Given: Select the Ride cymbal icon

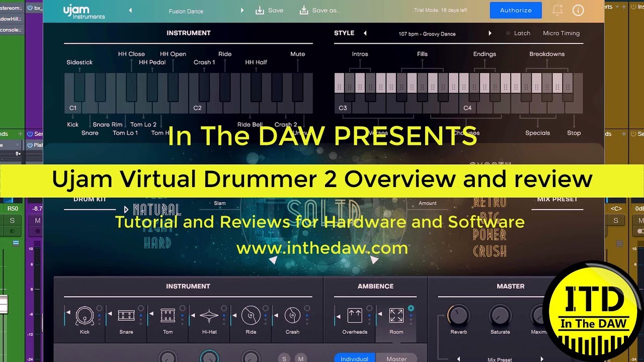Looking at the screenshot, I should point(251,316).
